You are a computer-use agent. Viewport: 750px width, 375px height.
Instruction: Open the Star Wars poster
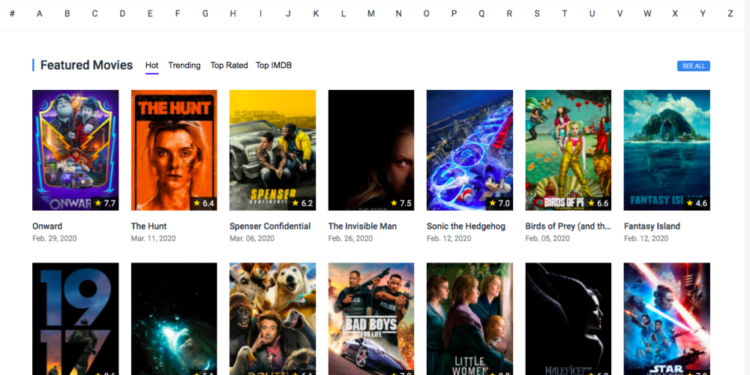[667, 319]
